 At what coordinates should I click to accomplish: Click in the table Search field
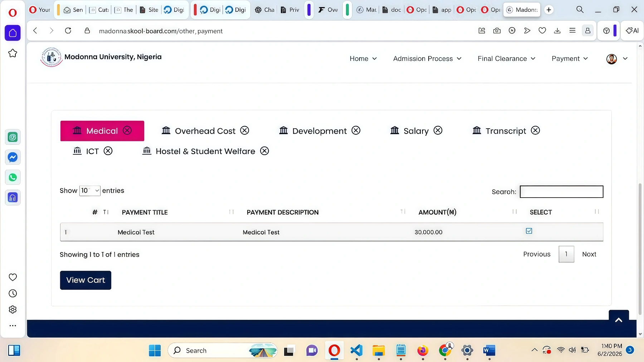pyautogui.click(x=561, y=192)
